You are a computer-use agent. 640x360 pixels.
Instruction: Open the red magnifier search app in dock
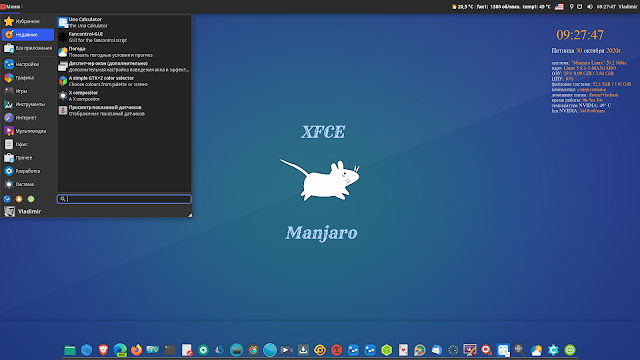pos(486,350)
